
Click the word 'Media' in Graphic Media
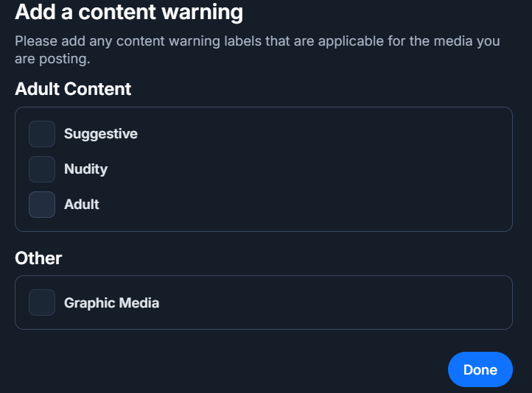(139, 302)
